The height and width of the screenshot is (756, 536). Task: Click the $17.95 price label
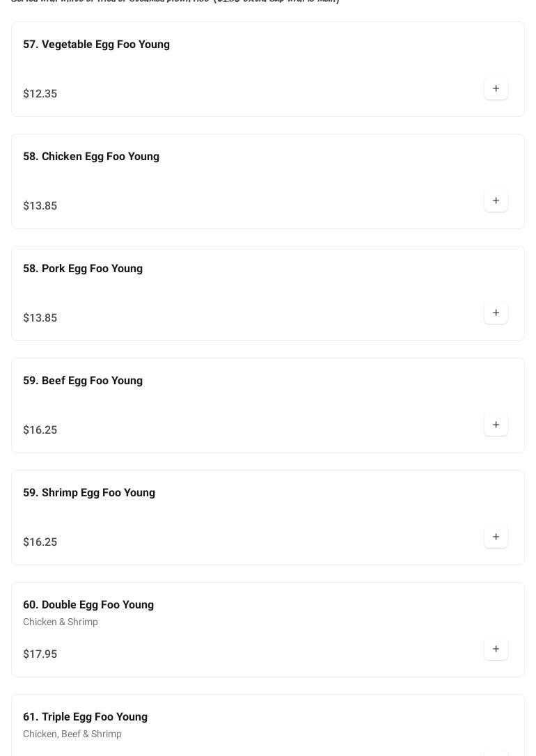(40, 654)
